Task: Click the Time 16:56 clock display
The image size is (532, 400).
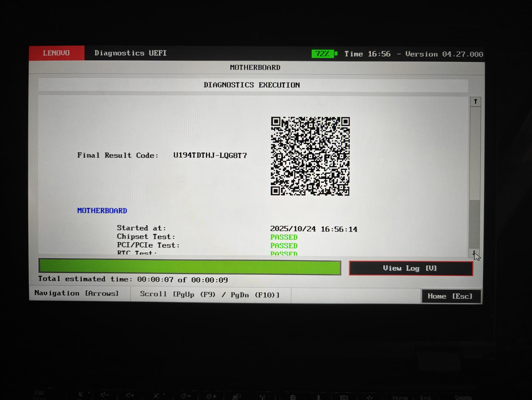Action: 367,54
